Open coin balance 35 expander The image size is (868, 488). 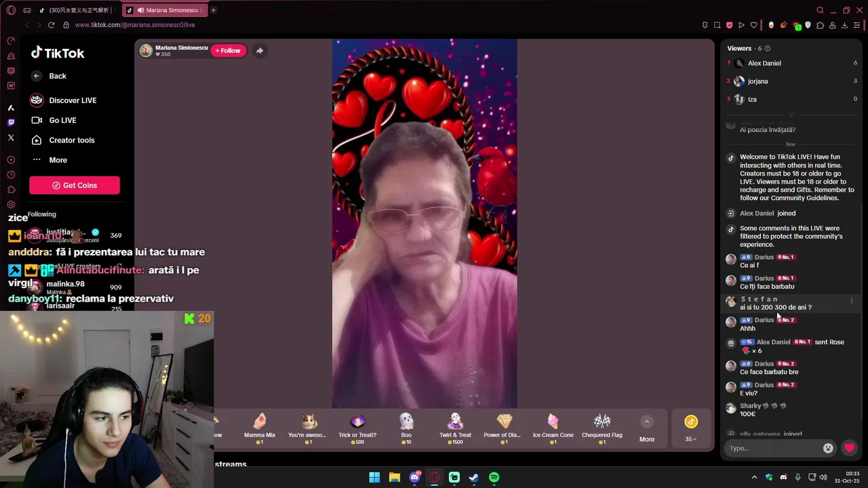coord(690,428)
